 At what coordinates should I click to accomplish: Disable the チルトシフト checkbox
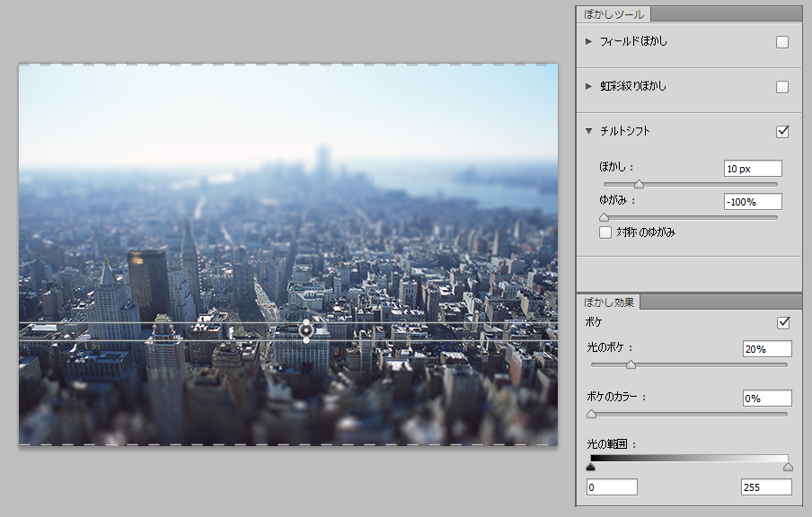pyautogui.click(x=782, y=131)
